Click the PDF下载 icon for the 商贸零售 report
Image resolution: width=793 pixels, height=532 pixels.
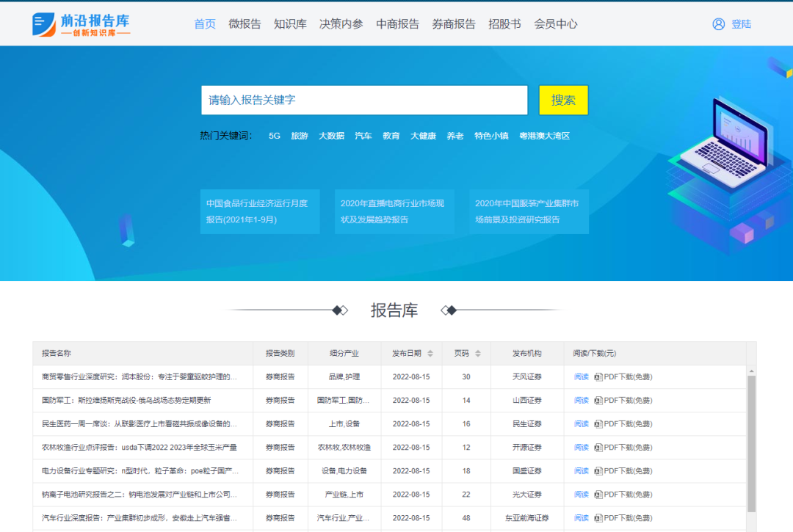(x=599, y=376)
